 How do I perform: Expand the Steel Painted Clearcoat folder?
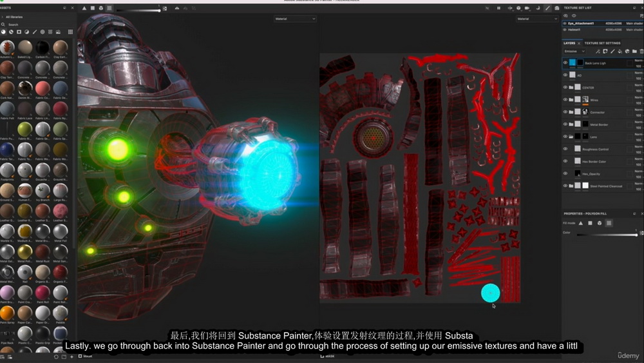[x=571, y=186]
